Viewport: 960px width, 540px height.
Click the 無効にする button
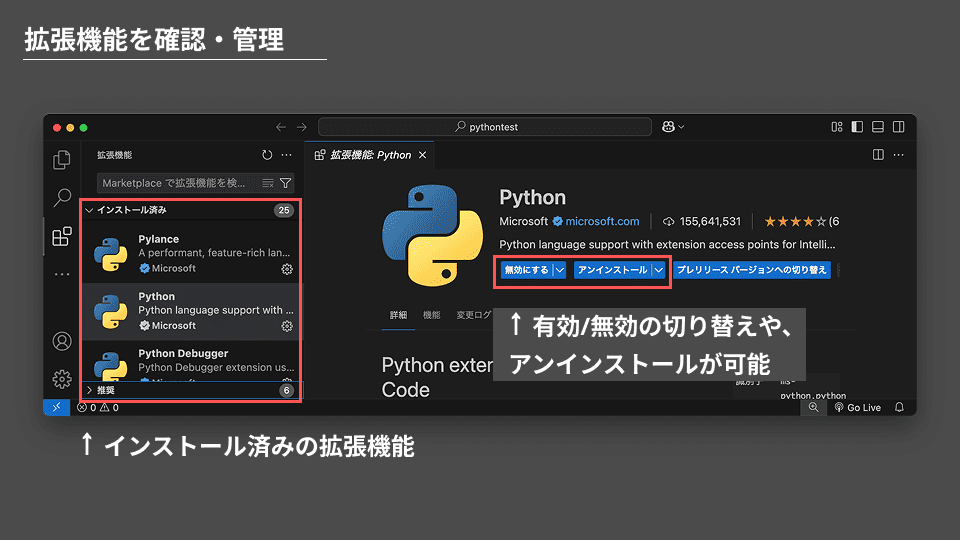(x=527, y=270)
